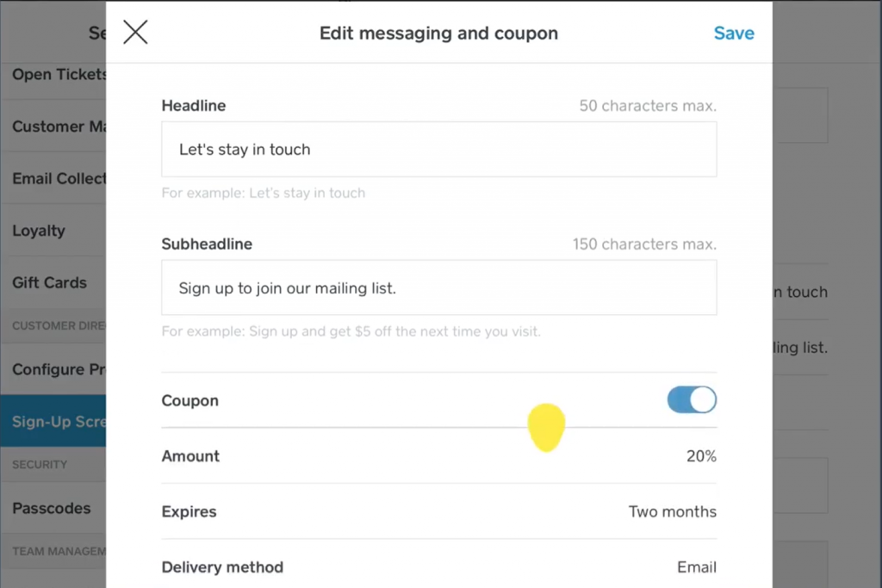Edit the Subheadline text field
This screenshot has width=882, height=588.
tap(438, 288)
